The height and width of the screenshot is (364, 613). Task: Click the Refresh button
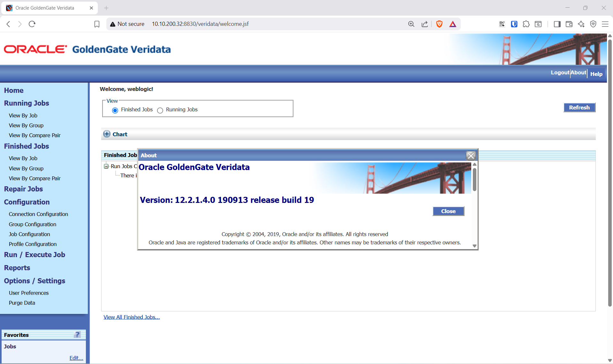coord(579,108)
